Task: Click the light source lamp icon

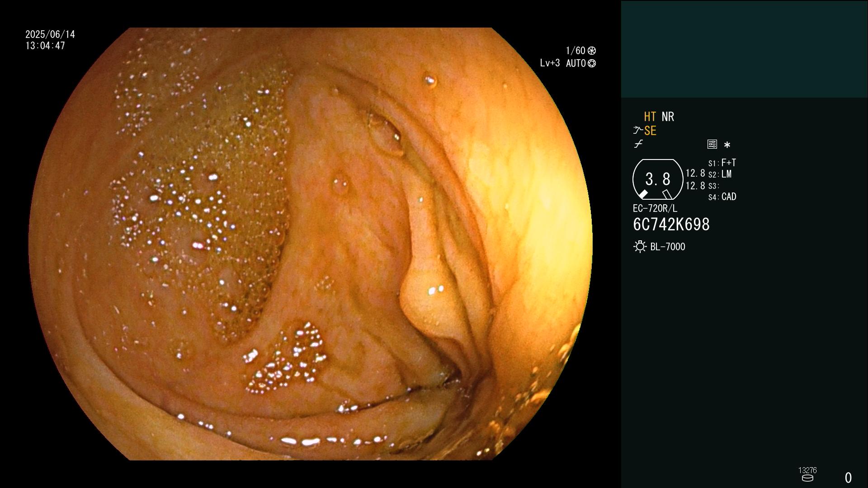Action: click(640, 247)
